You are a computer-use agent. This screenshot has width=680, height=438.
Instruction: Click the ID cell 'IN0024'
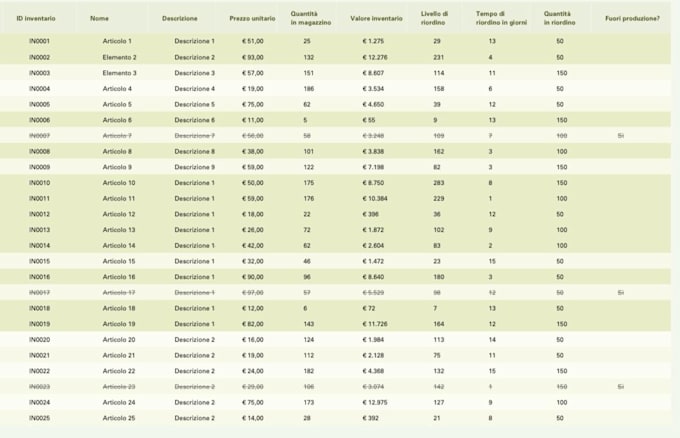pyautogui.click(x=39, y=402)
